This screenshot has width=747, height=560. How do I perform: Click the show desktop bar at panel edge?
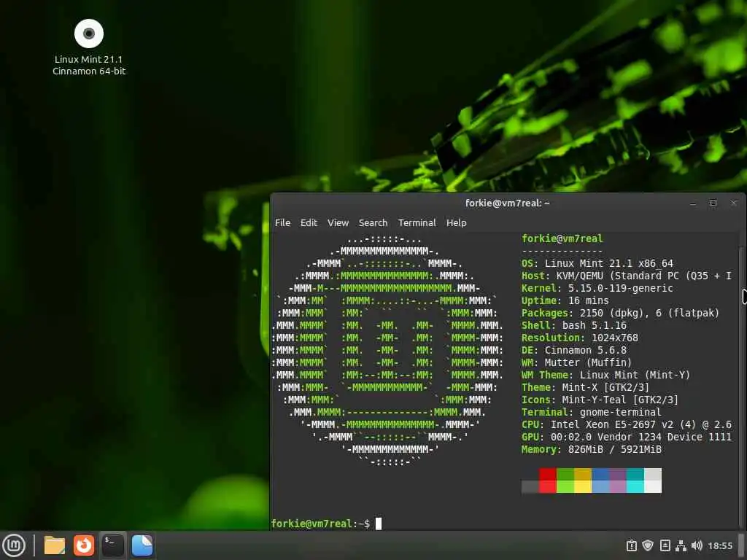741,545
